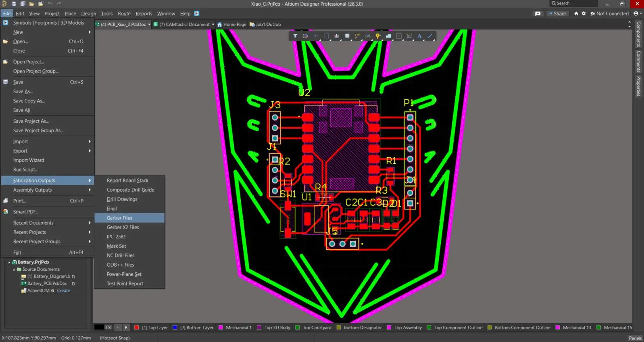Open the settings gear icon
Image resolution: width=644 pixels, height=342 pixels.
[x=584, y=14]
